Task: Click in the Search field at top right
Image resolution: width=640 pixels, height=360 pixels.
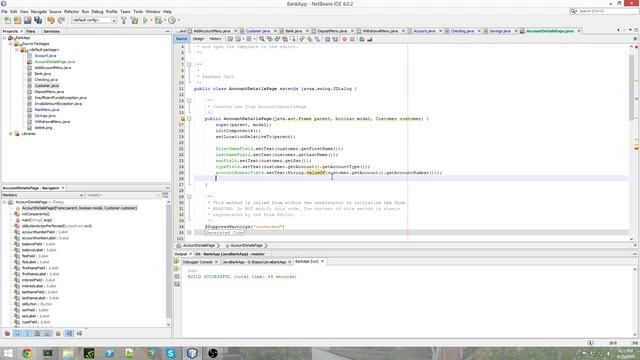Action: click(x=607, y=11)
